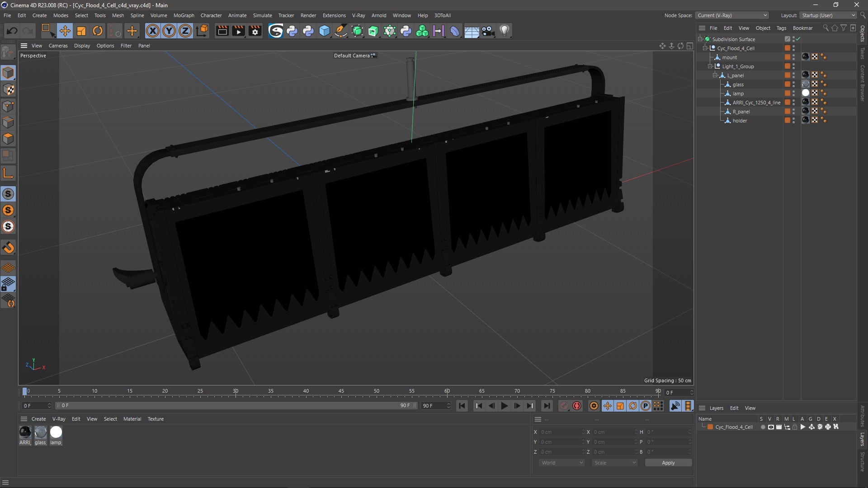Open the Simulate menu

click(262, 15)
